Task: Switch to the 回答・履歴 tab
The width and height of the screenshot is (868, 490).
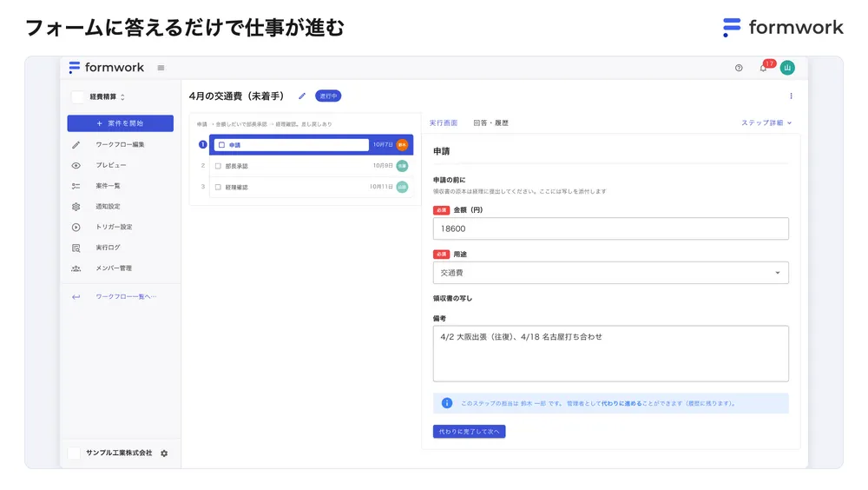Action: (491, 123)
